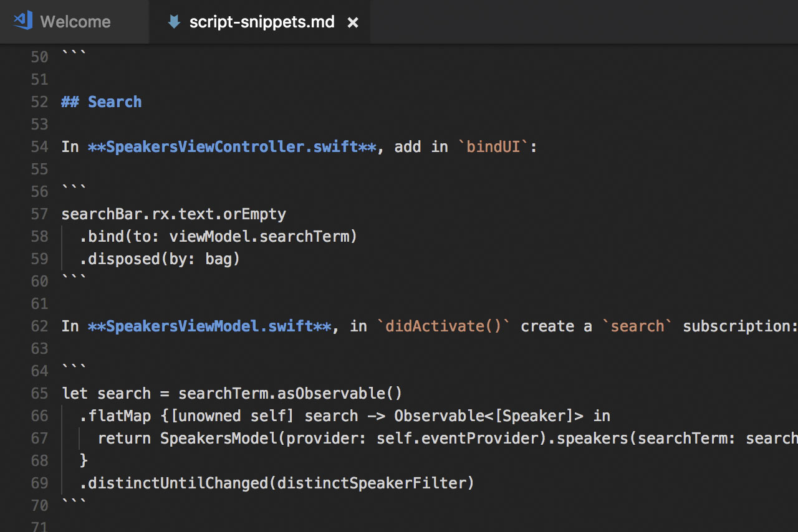Click line number 59 in gutter

39,259
